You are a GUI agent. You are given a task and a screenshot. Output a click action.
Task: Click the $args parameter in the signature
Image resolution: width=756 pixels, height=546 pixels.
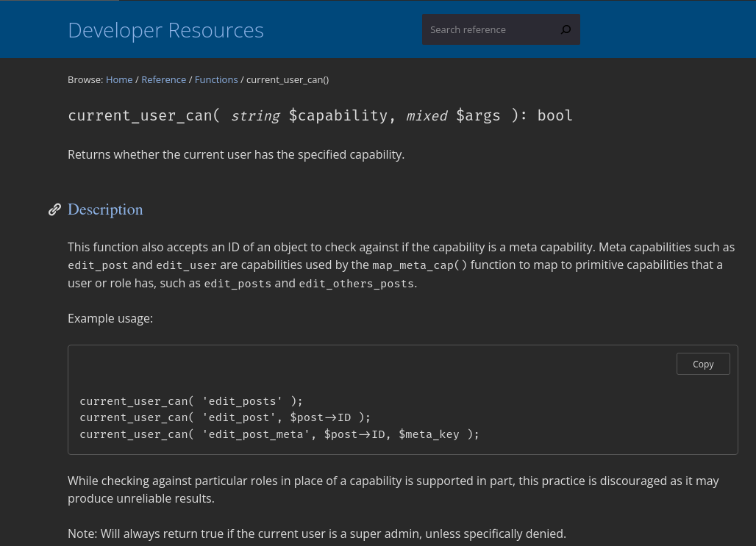(x=478, y=115)
